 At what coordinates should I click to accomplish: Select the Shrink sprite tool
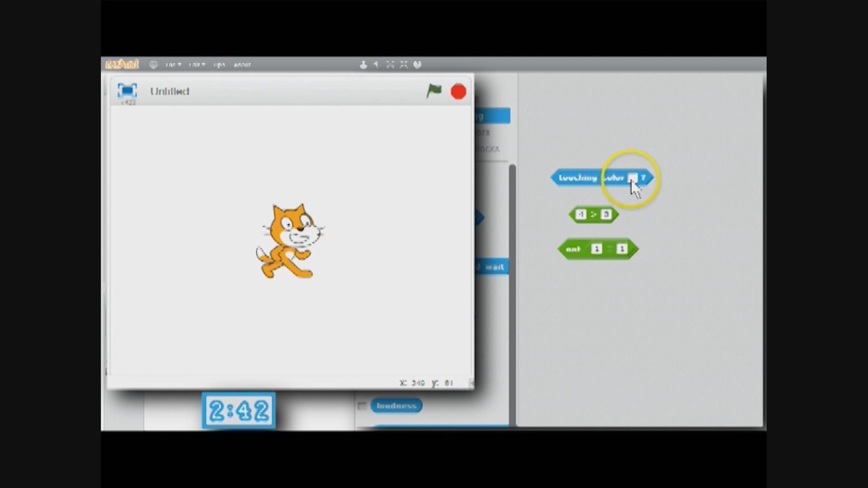tap(404, 65)
